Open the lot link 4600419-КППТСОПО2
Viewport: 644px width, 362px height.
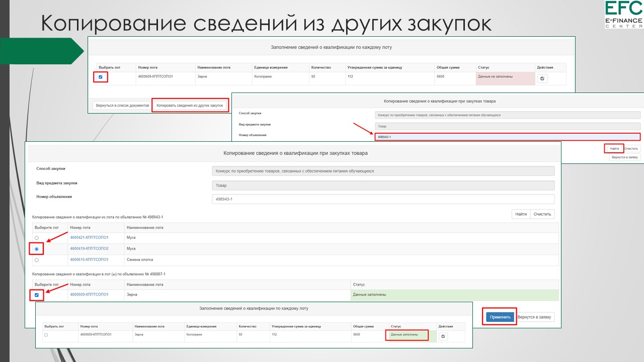click(x=89, y=248)
